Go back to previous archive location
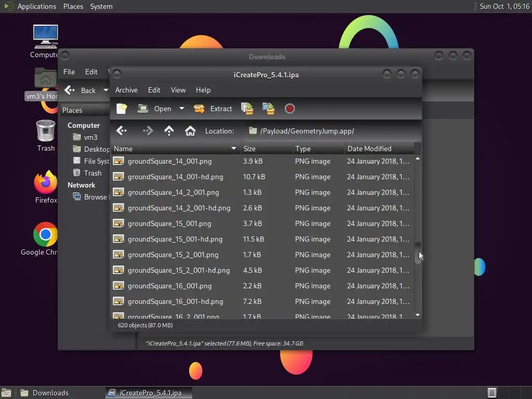This screenshot has width=532, height=399. click(x=122, y=131)
